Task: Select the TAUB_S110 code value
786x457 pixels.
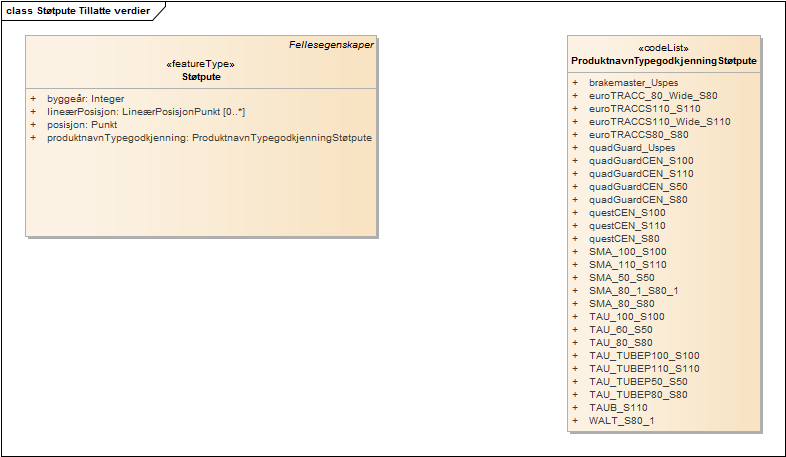Action: (x=618, y=408)
